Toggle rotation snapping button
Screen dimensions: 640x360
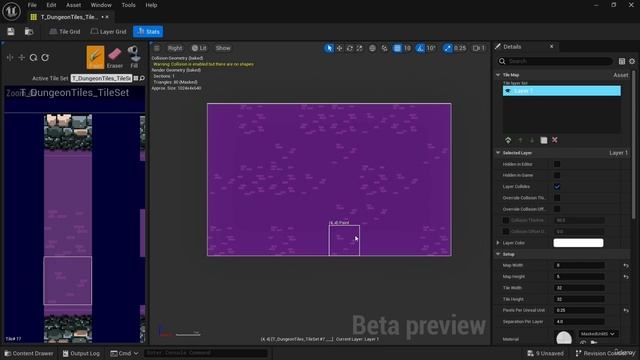pyautogui.click(x=420, y=48)
